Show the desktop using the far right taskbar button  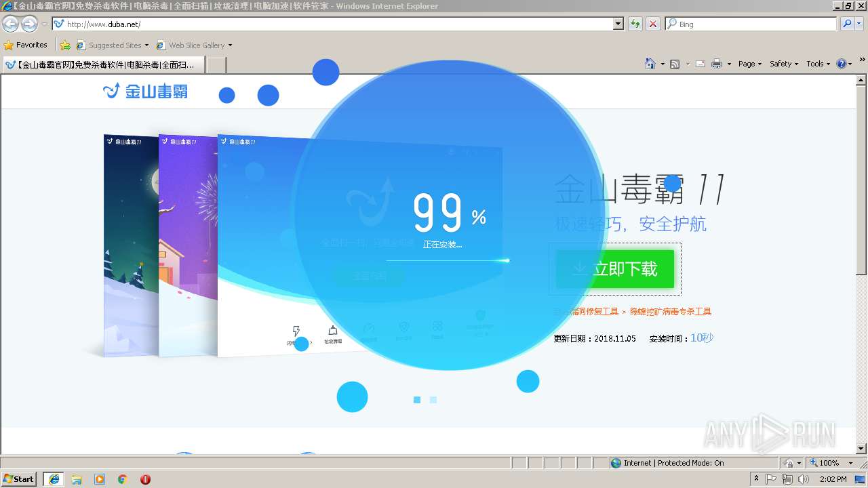(x=861, y=479)
